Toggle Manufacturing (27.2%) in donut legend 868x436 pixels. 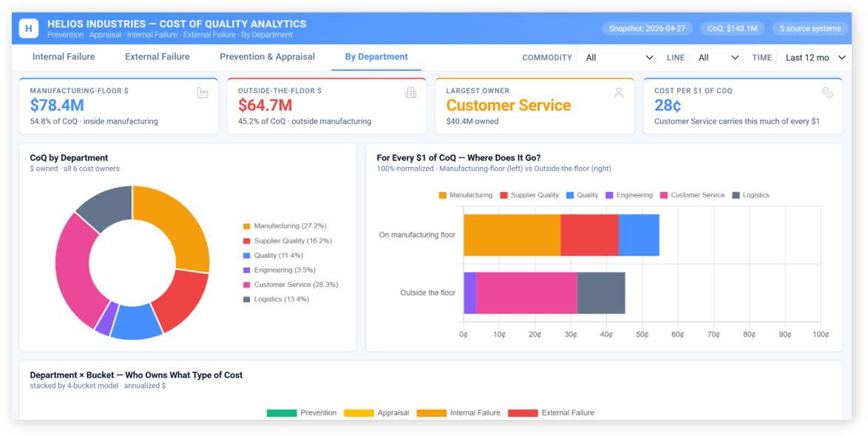click(x=285, y=225)
